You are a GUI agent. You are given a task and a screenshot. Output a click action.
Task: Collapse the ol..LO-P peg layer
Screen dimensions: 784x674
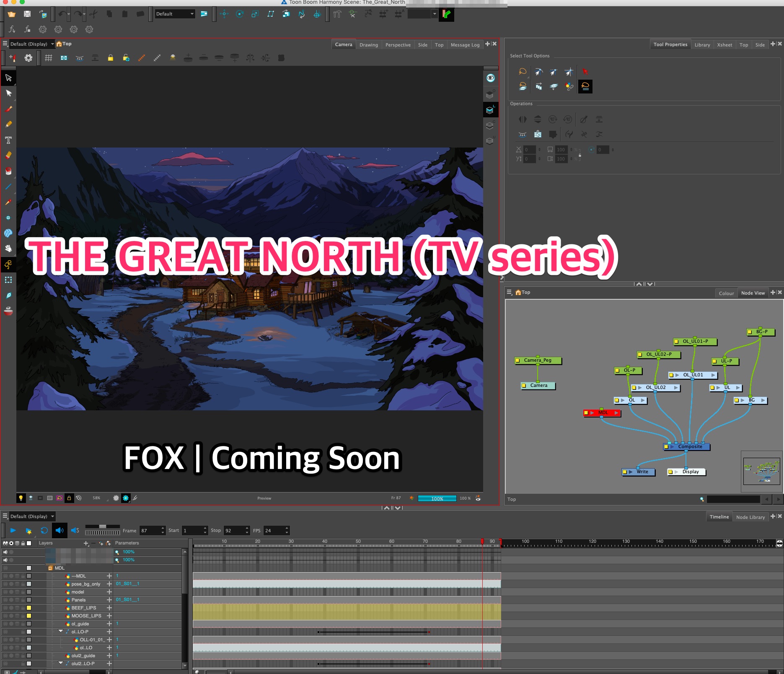(x=60, y=632)
